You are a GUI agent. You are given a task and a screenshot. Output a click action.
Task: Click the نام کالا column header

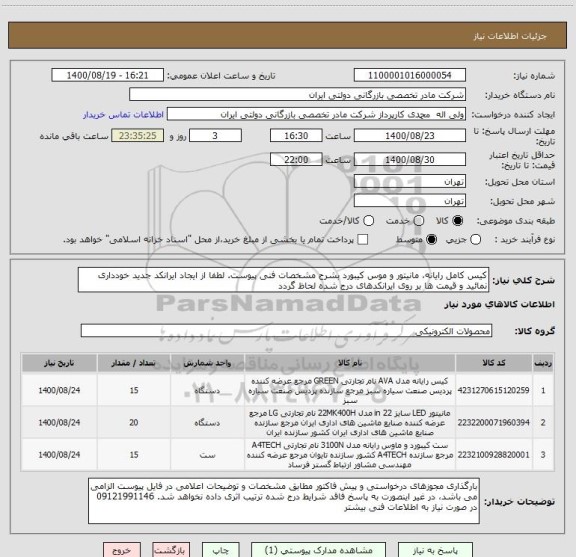350,363
